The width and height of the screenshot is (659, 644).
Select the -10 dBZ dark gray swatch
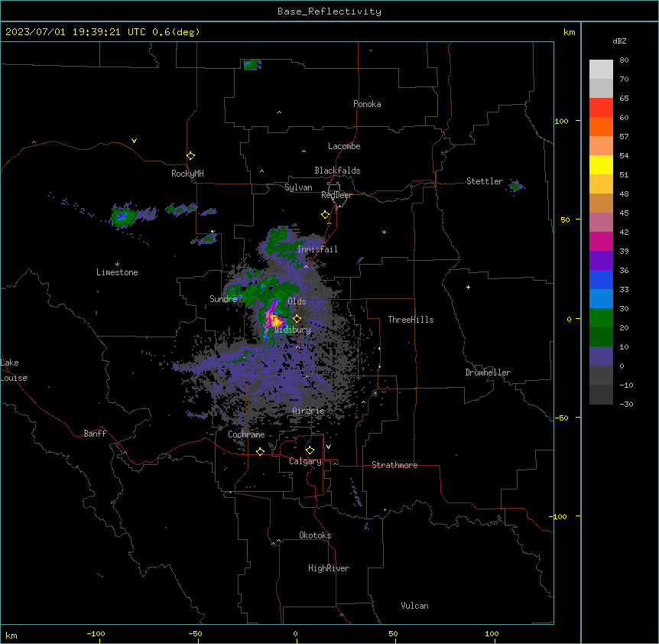point(601,395)
